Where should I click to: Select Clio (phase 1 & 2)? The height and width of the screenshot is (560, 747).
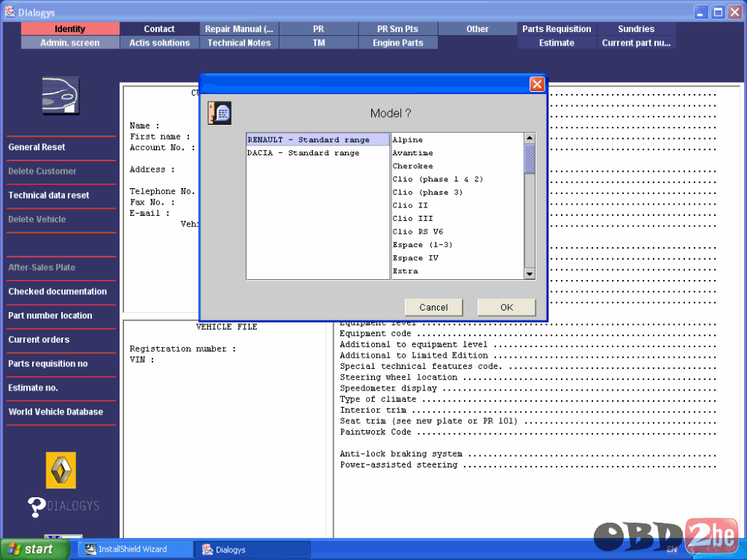tap(457, 179)
